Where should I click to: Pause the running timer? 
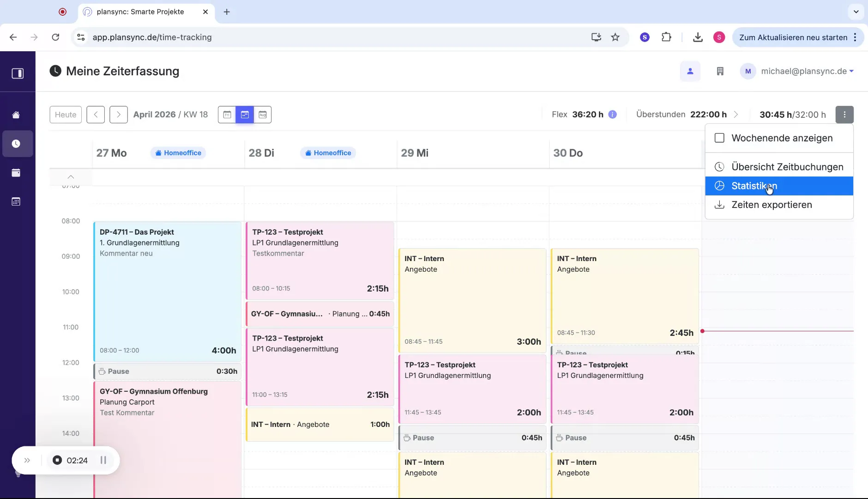(103, 460)
